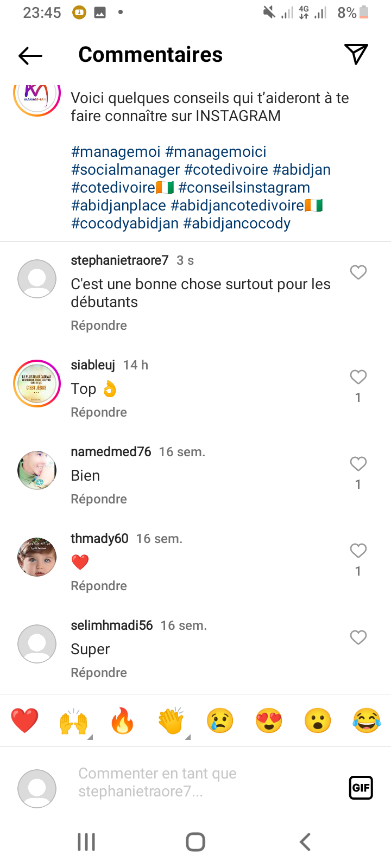This screenshot has height=868, width=391.
Task: Open the #conseilsinstagram hashtag
Action: (x=244, y=188)
